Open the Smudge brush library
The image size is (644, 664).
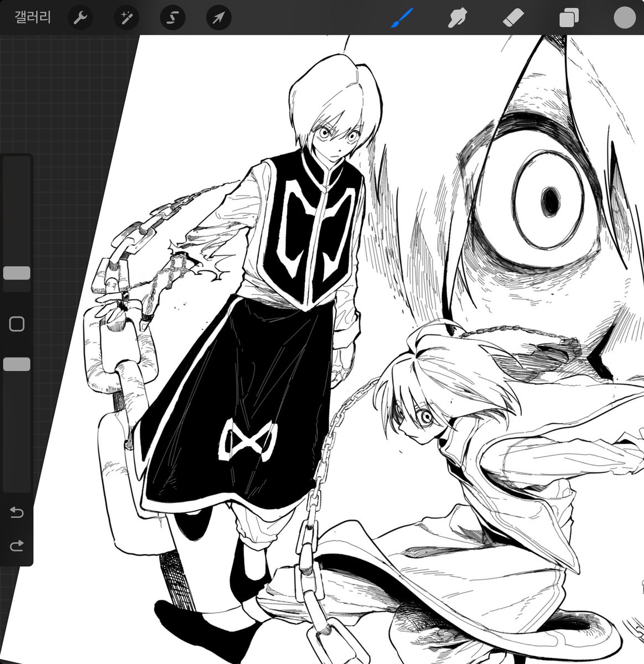458,17
